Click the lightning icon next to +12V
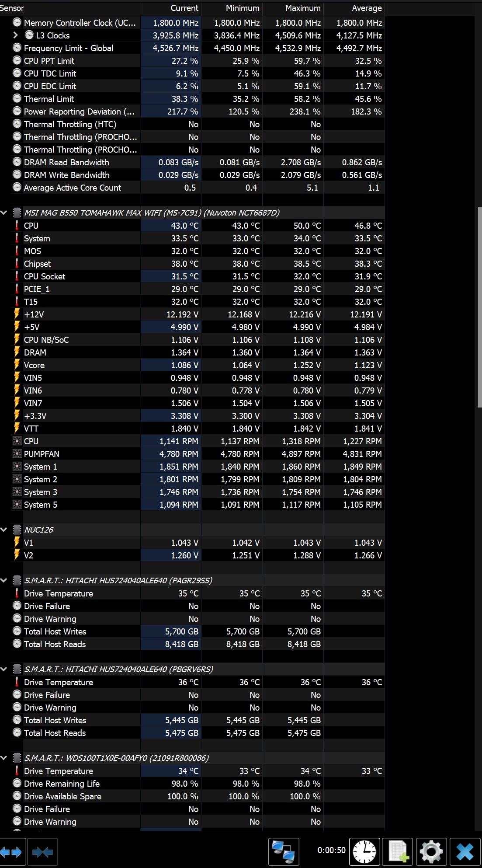The image size is (482, 868). (x=17, y=314)
